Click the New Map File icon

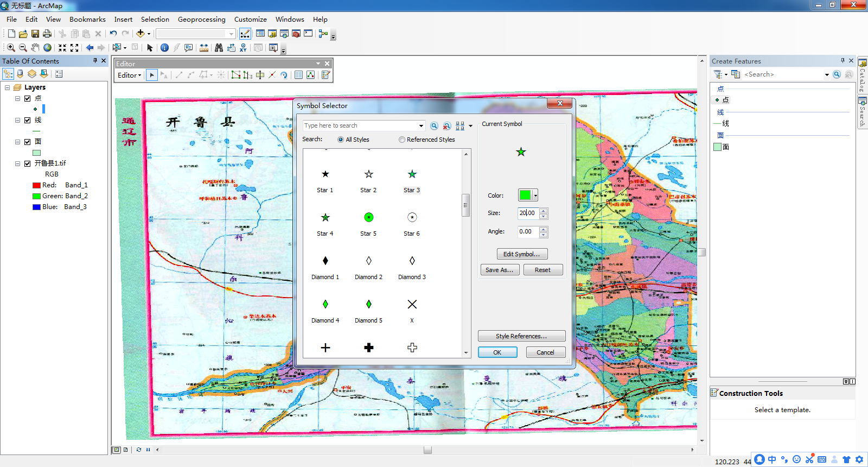(11, 34)
